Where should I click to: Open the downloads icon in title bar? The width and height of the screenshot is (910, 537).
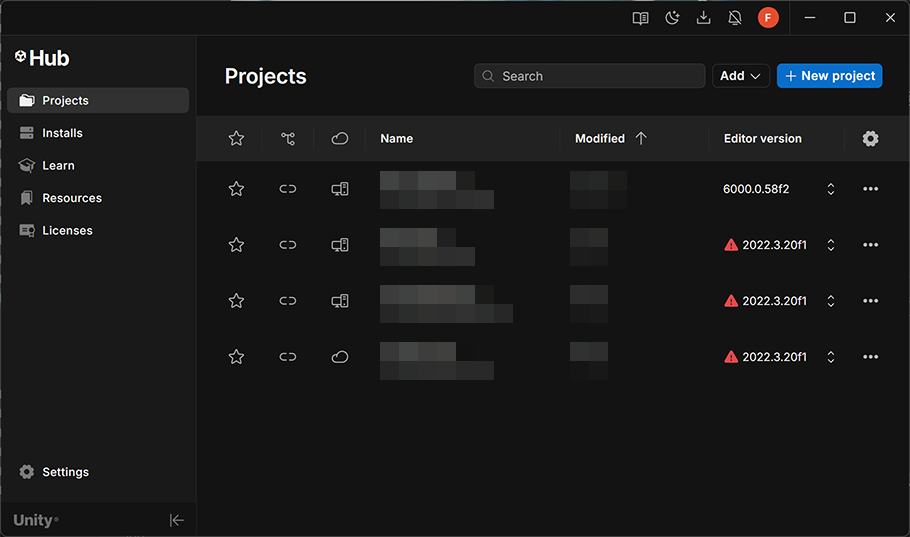point(704,18)
